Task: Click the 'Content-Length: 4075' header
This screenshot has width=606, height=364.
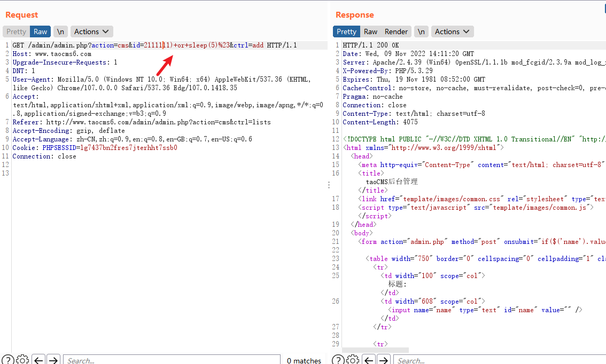Action: [380, 122]
